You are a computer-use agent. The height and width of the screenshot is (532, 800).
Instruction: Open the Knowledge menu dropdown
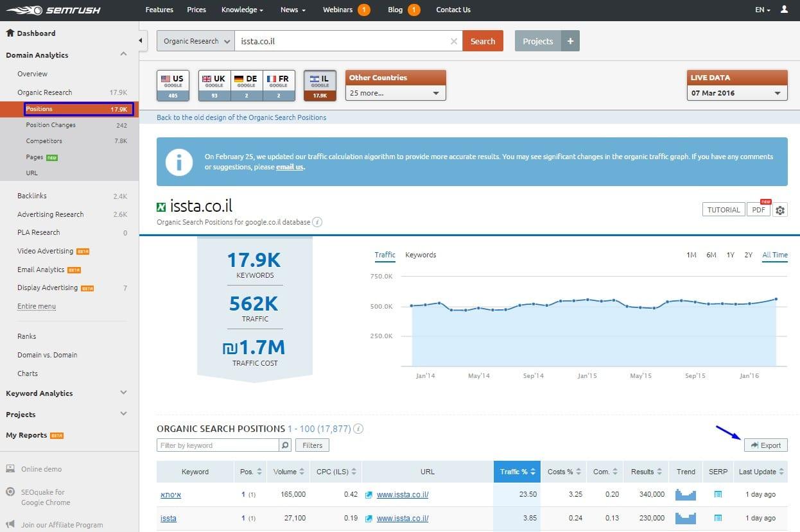(243, 10)
